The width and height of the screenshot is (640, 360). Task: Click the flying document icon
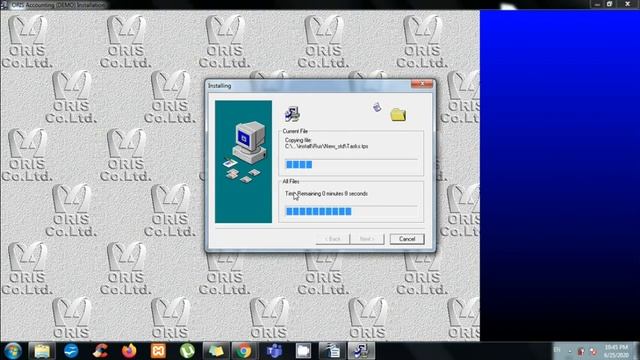point(377,107)
